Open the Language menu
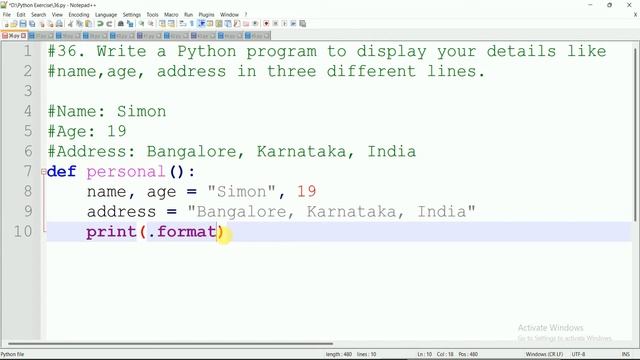 pyautogui.click(x=106, y=14)
